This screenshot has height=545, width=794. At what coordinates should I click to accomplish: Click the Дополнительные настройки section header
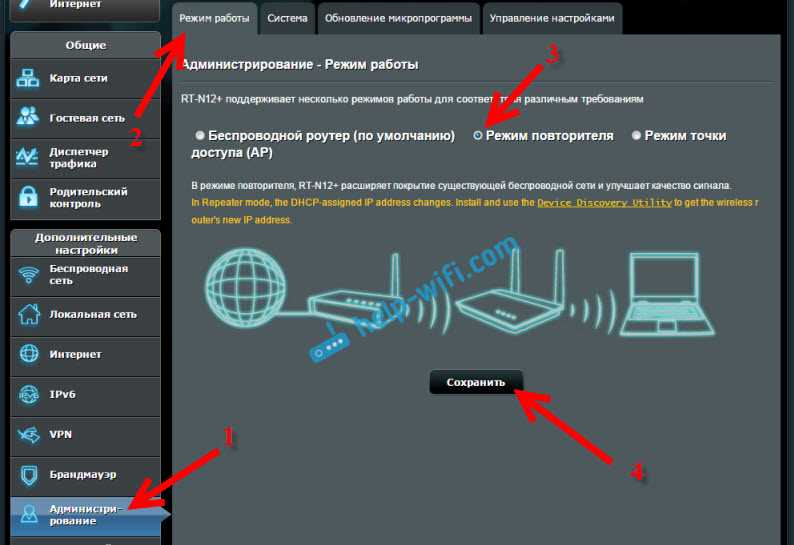tap(86, 244)
